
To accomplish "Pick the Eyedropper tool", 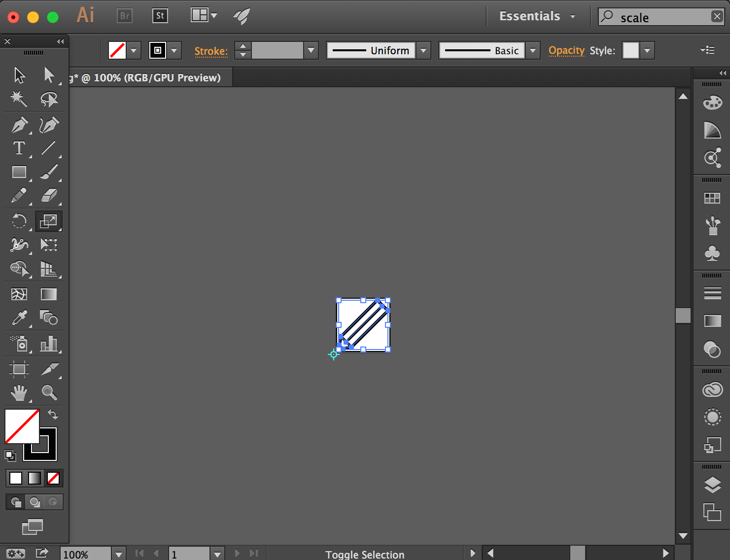I will point(19,318).
